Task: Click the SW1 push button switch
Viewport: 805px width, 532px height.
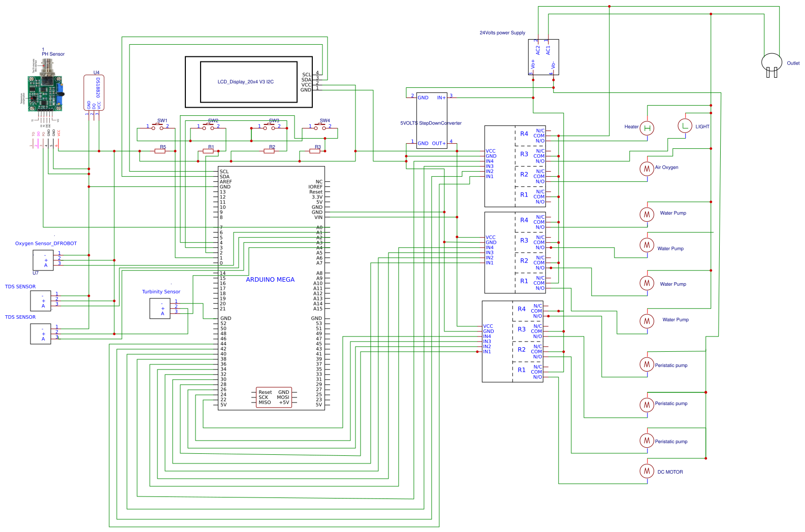Action: pyautogui.click(x=157, y=127)
